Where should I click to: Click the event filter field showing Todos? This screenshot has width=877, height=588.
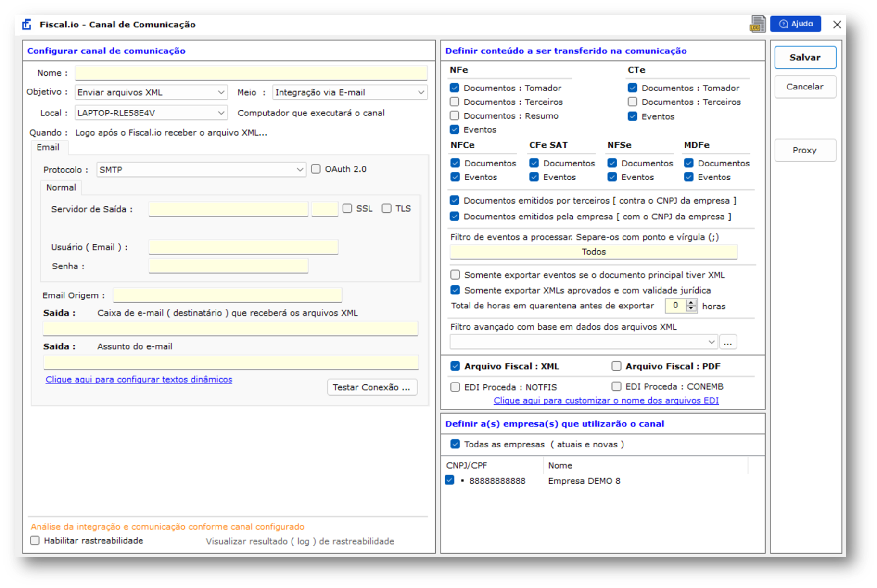594,252
